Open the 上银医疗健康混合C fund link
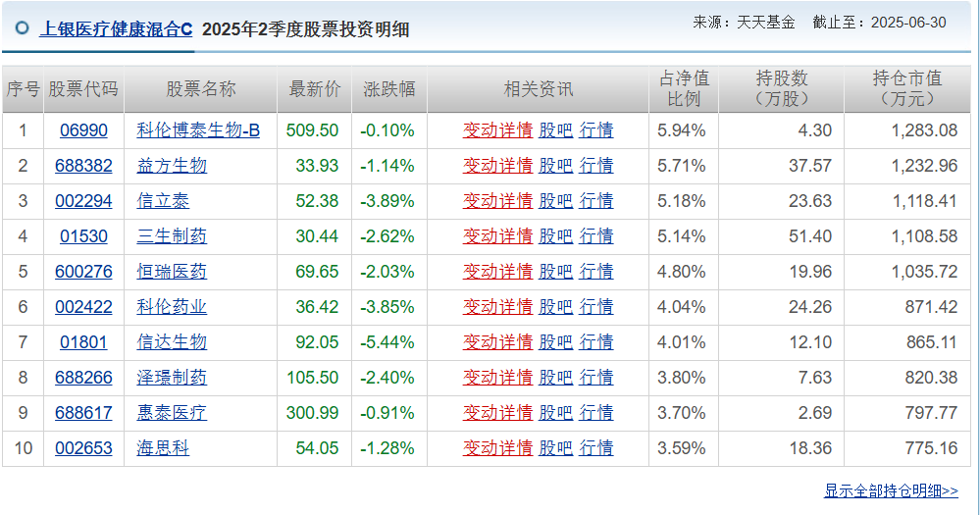The height and width of the screenshot is (515, 980). point(117,29)
